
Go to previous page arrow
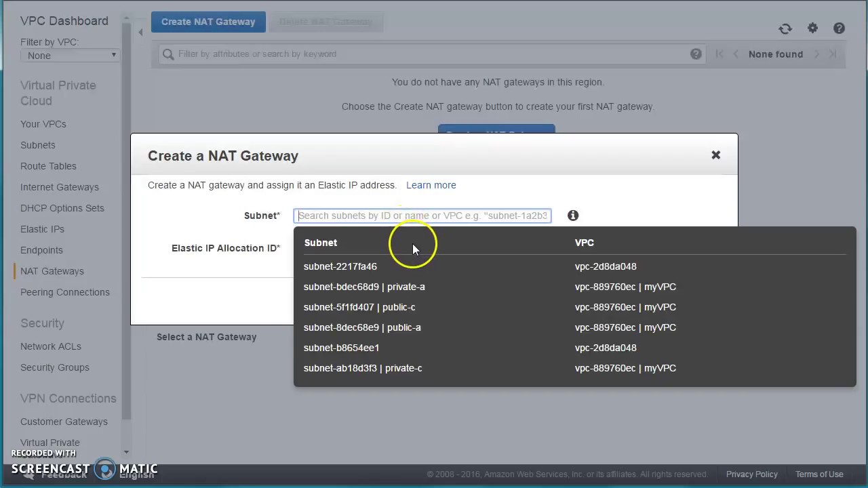pyautogui.click(x=736, y=54)
